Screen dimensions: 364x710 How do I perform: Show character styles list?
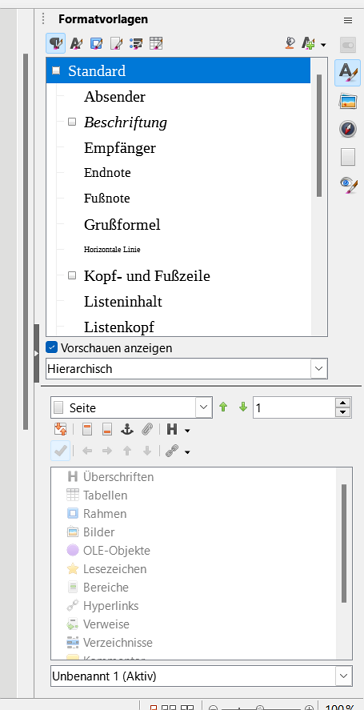[76, 43]
